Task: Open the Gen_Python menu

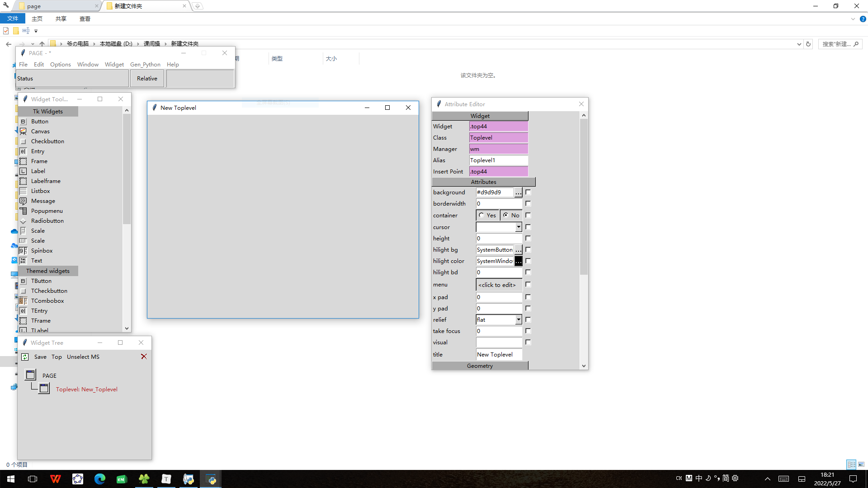Action: (145, 65)
